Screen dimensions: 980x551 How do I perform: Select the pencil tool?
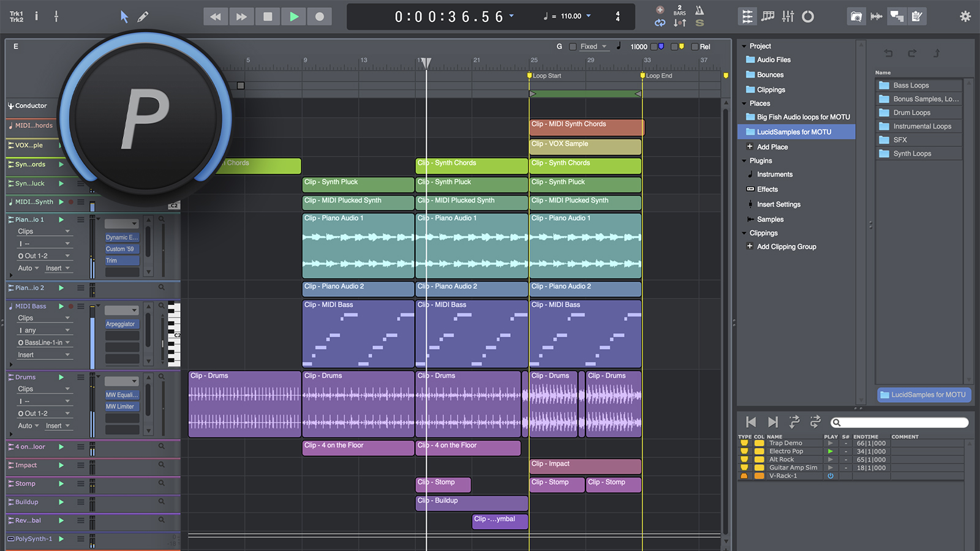click(x=143, y=17)
